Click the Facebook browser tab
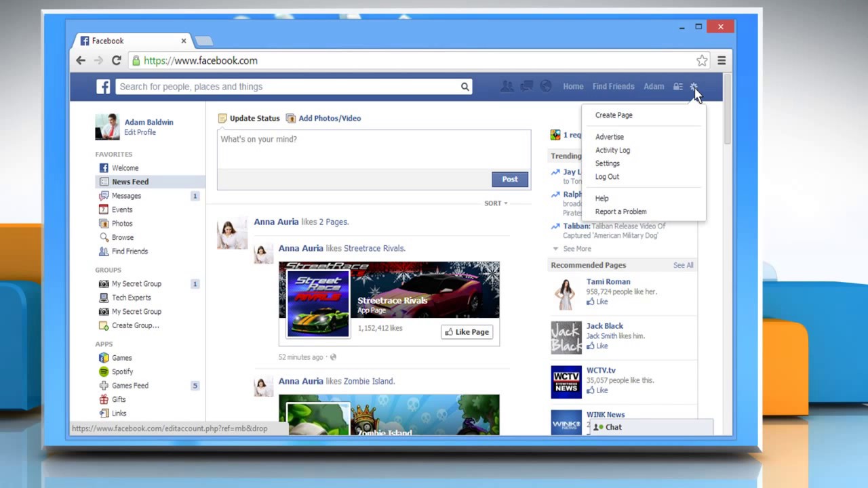The image size is (868, 488). (x=132, y=41)
